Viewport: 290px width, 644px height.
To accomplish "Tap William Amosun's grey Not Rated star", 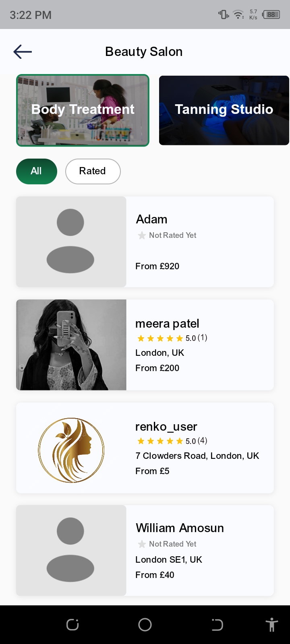I will point(142,544).
